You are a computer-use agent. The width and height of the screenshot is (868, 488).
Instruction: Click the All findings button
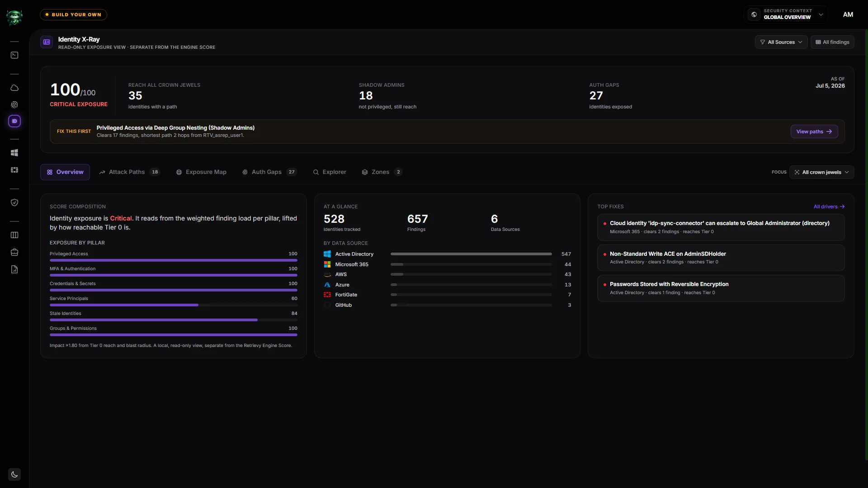coord(832,42)
